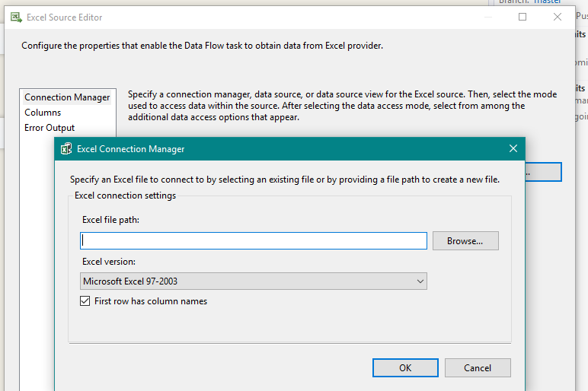Minimize the Excel Source Editor window
Screen dimensions: 588x391
tap(487, 17)
